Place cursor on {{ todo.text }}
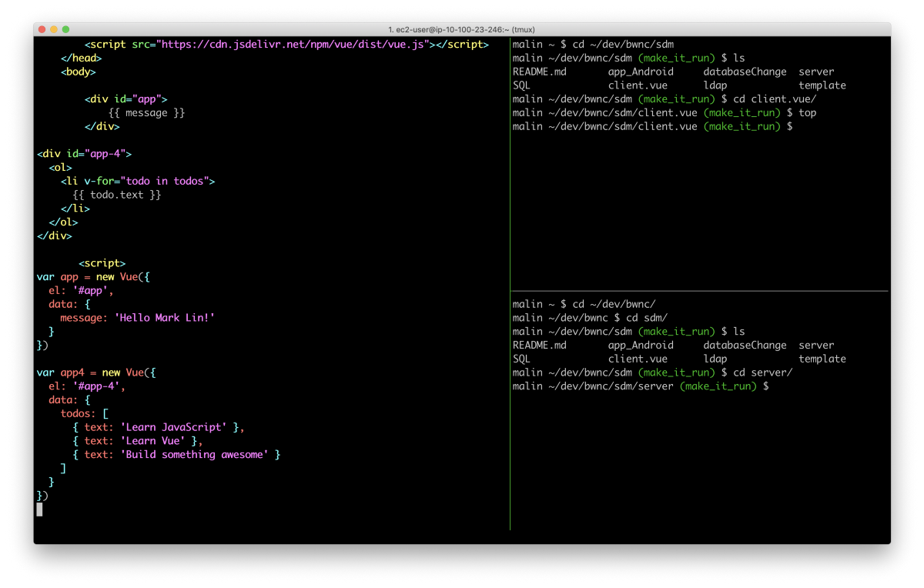924x588 pixels. (116, 195)
